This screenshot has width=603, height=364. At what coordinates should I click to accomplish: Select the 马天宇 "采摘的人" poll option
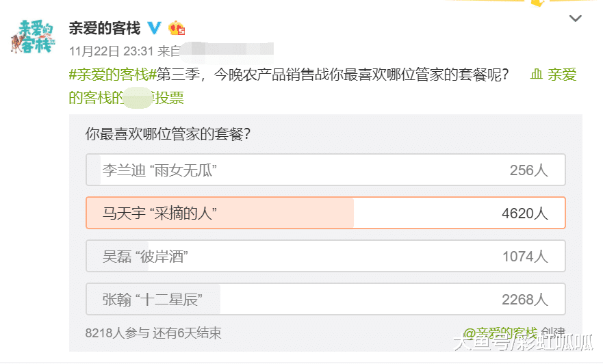click(325, 213)
